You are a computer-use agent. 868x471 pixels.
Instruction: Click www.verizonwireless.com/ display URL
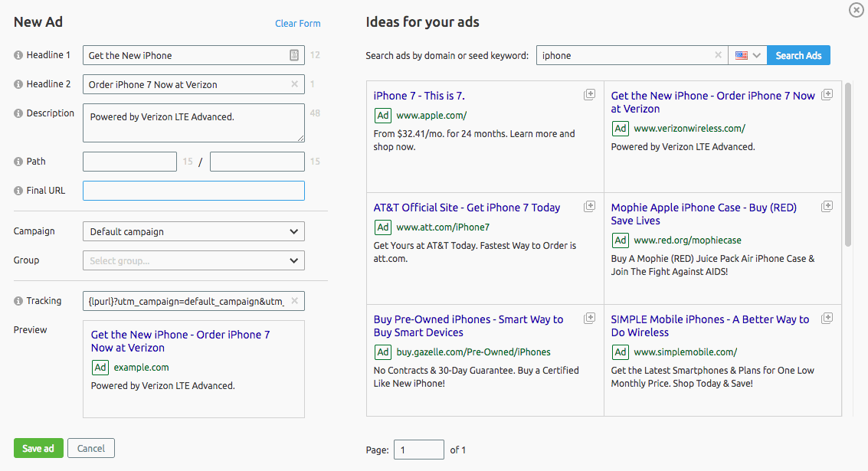pos(689,129)
